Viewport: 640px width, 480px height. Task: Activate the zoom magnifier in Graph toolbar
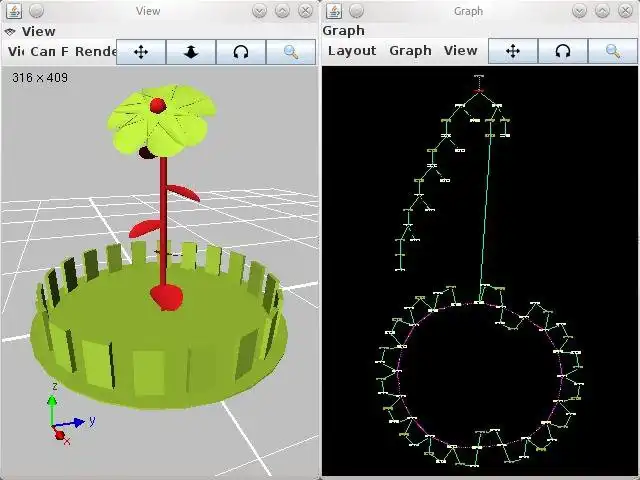point(612,51)
